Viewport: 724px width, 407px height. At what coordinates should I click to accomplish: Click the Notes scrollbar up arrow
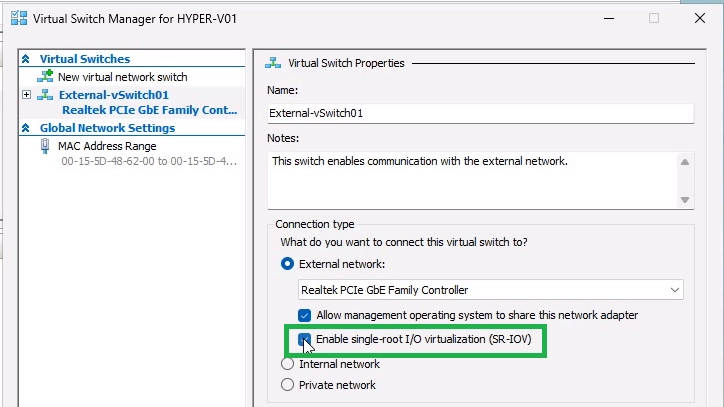pyautogui.click(x=685, y=161)
